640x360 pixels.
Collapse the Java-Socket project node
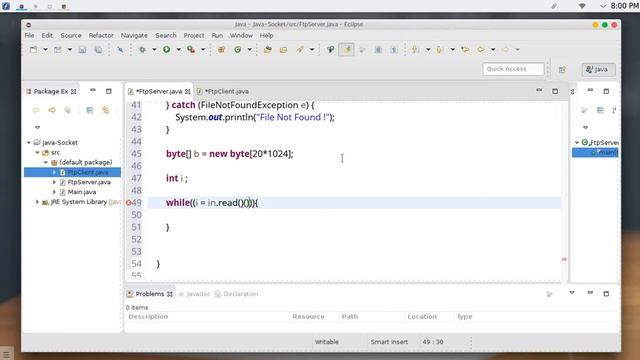(29, 142)
